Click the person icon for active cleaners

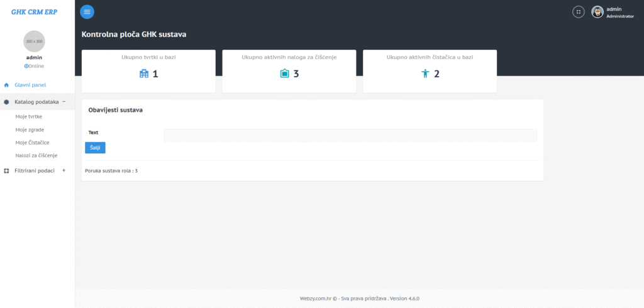[x=425, y=74]
